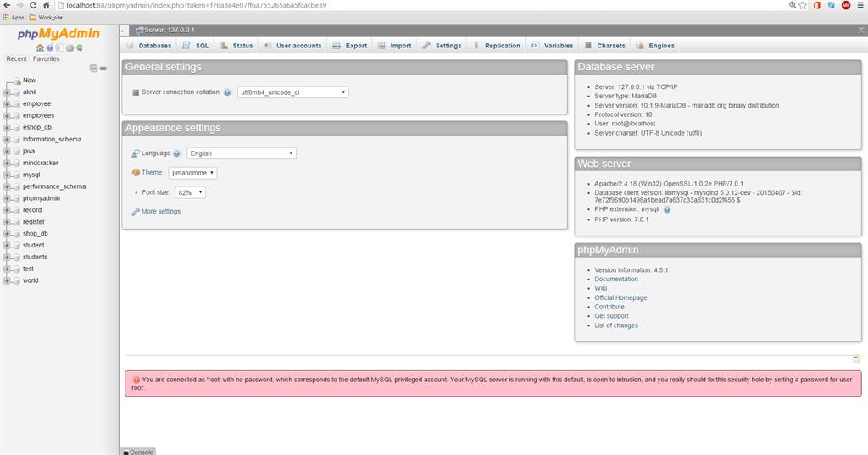Open the List of changes link
The height and width of the screenshot is (455, 868).
616,325
